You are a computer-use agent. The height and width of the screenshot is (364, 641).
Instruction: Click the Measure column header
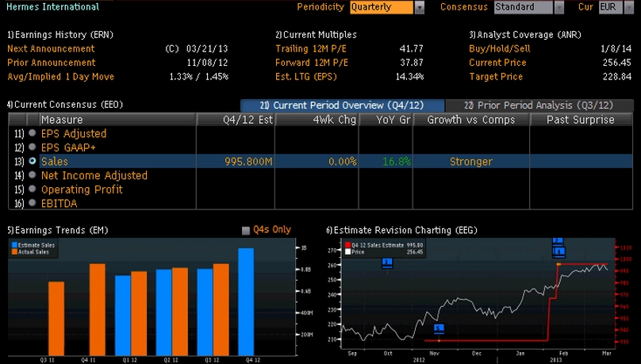pyautogui.click(x=117, y=120)
